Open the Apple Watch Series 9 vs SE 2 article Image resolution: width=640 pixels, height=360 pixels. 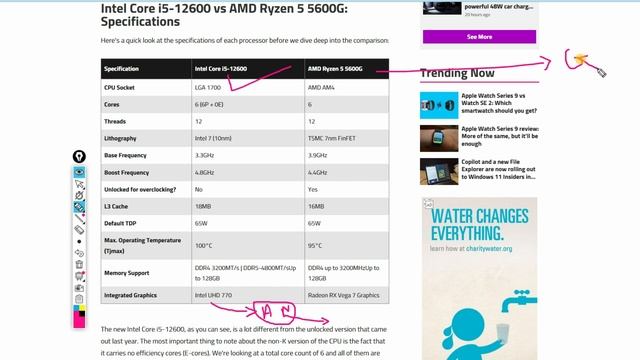click(499, 103)
